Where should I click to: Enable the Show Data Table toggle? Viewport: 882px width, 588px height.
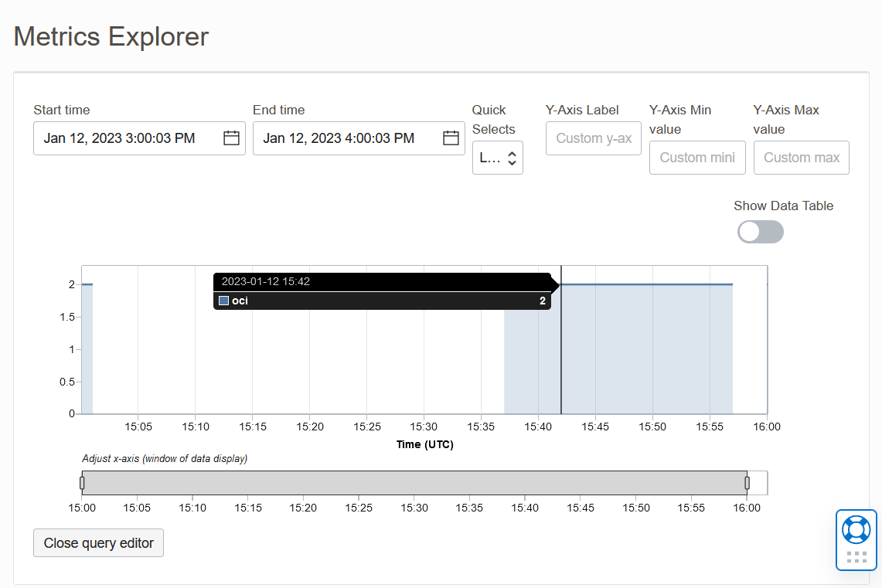760,232
